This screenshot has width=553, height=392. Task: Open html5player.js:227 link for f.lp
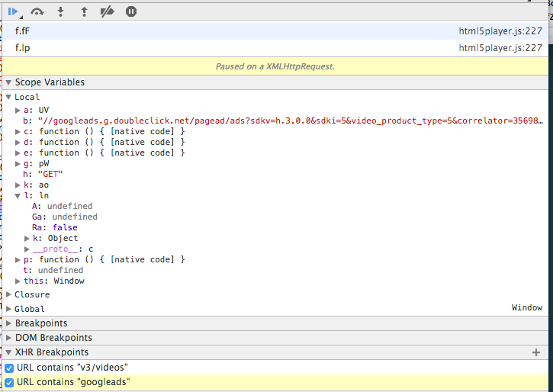click(500, 48)
